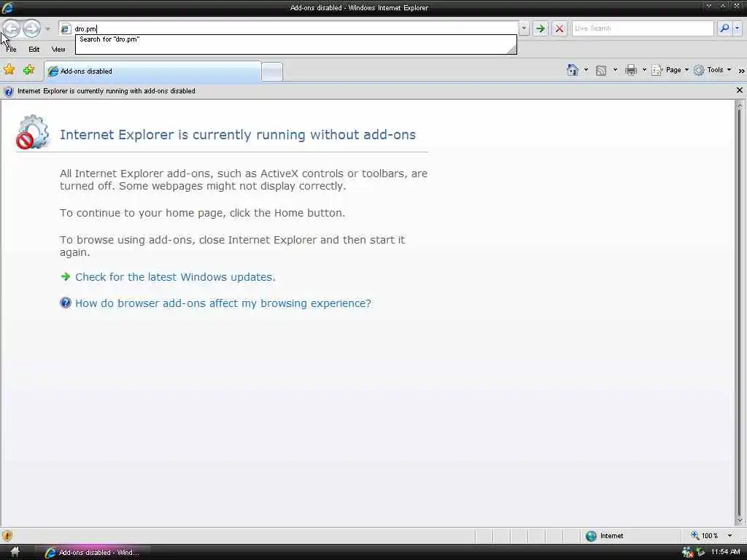Click the Print toolbar icon

[x=631, y=71]
